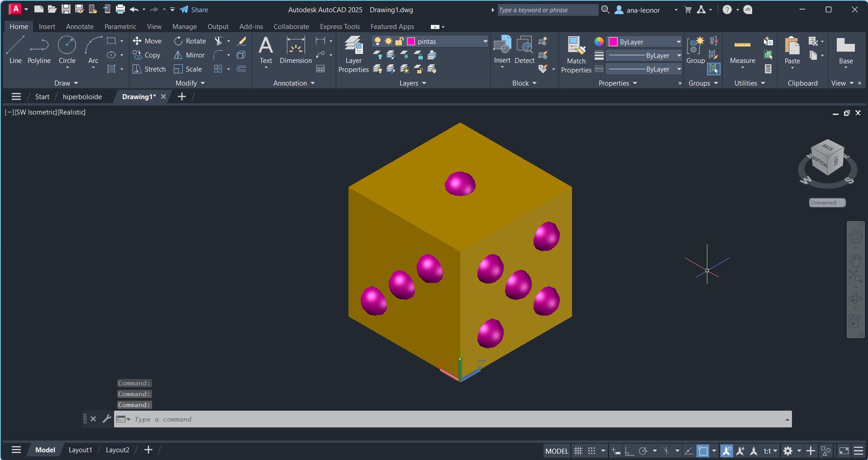Expand the Modify panel
This screenshot has width=868, height=460.
pyautogui.click(x=191, y=83)
